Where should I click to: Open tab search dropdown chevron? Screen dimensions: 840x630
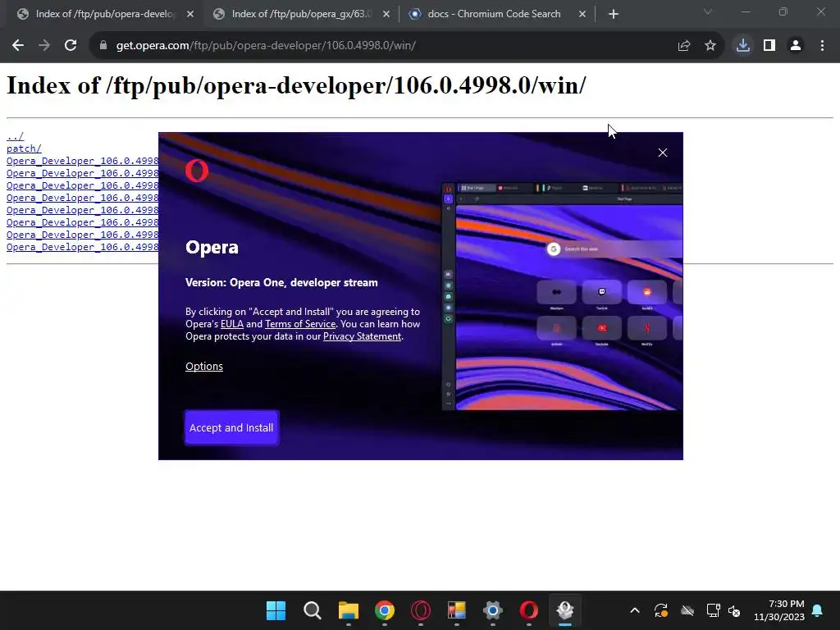pos(708,11)
